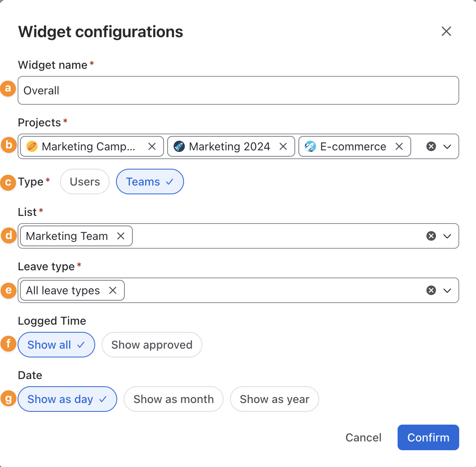The width and height of the screenshot is (476, 467).
Task: Click the Widget name input field
Action: point(238,90)
